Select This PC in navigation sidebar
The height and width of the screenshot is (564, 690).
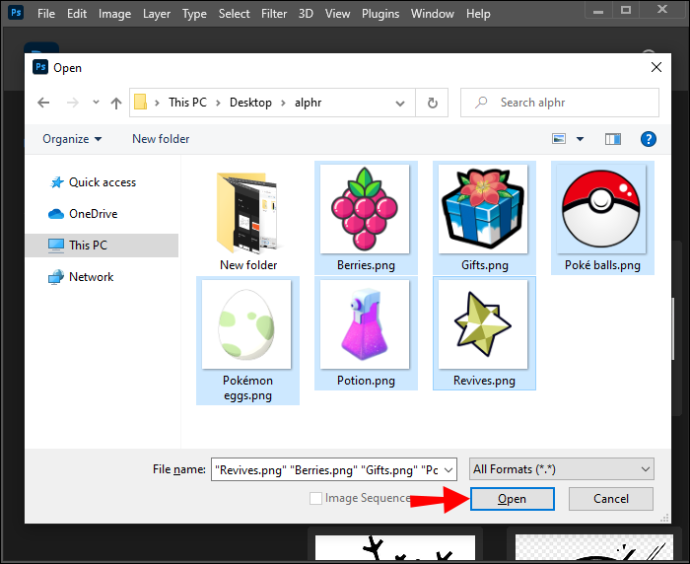102,245
